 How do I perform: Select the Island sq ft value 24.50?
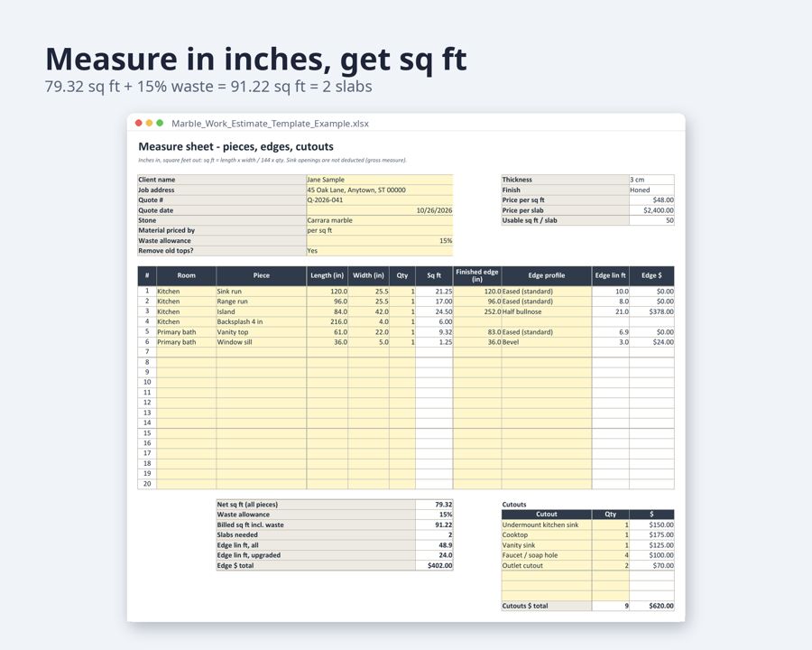[x=434, y=311]
